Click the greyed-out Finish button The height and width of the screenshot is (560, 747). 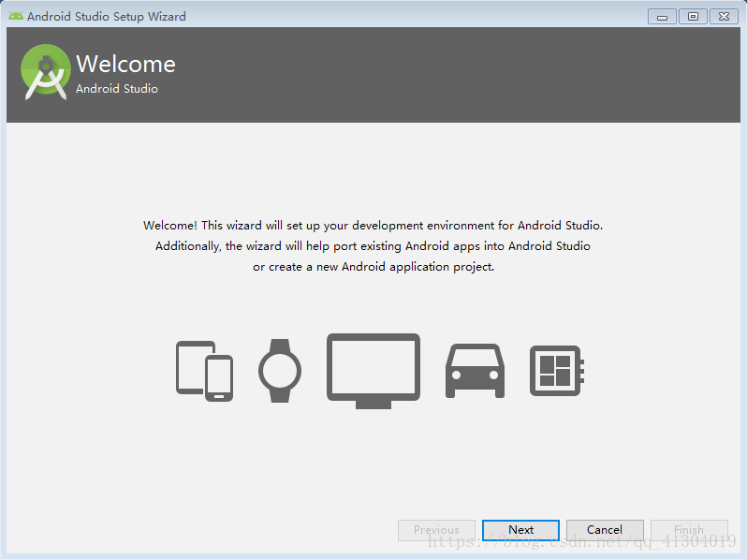pos(689,530)
